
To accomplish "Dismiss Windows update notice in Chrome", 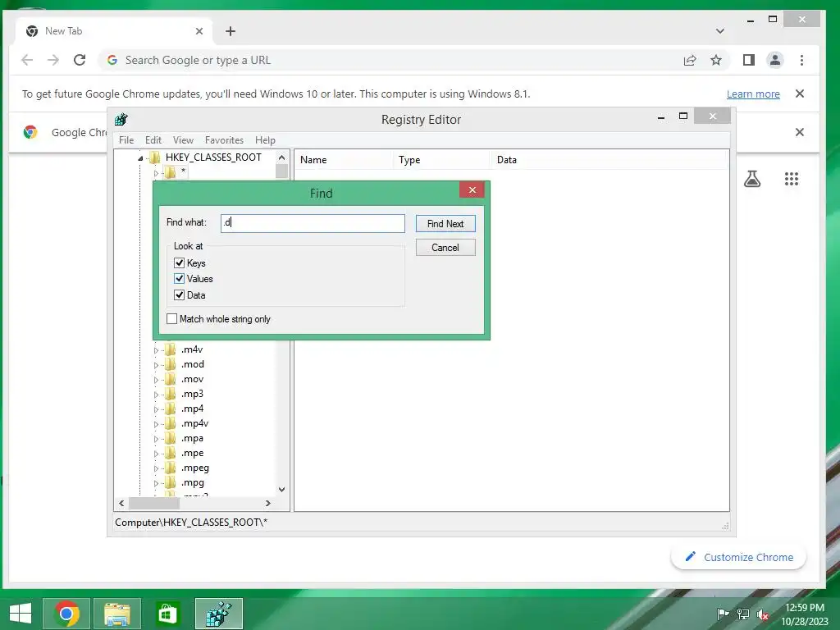I will (x=800, y=94).
